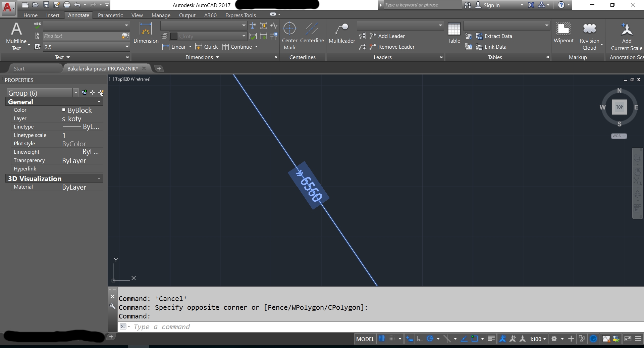
Task: Switch to the Insert ribbon tab
Action: (x=53, y=15)
